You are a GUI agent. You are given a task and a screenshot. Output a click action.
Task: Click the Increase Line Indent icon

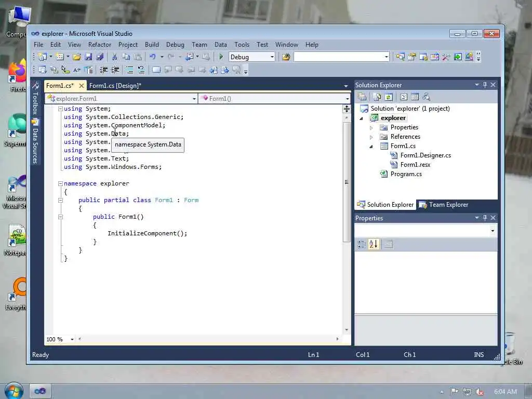[115, 70]
